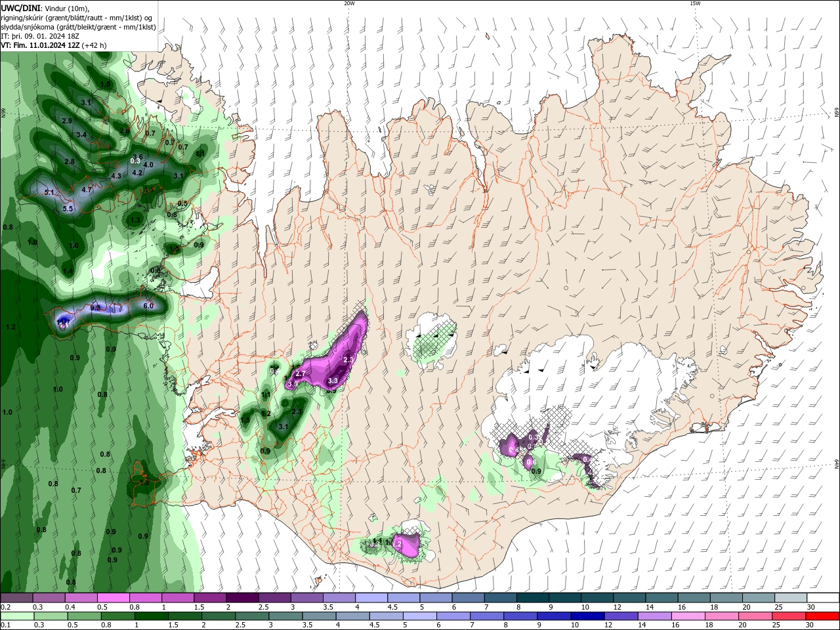Select the dark teal upper legend swatch at 8
This screenshot has height=630, width=840.
[x=533, y=598]
